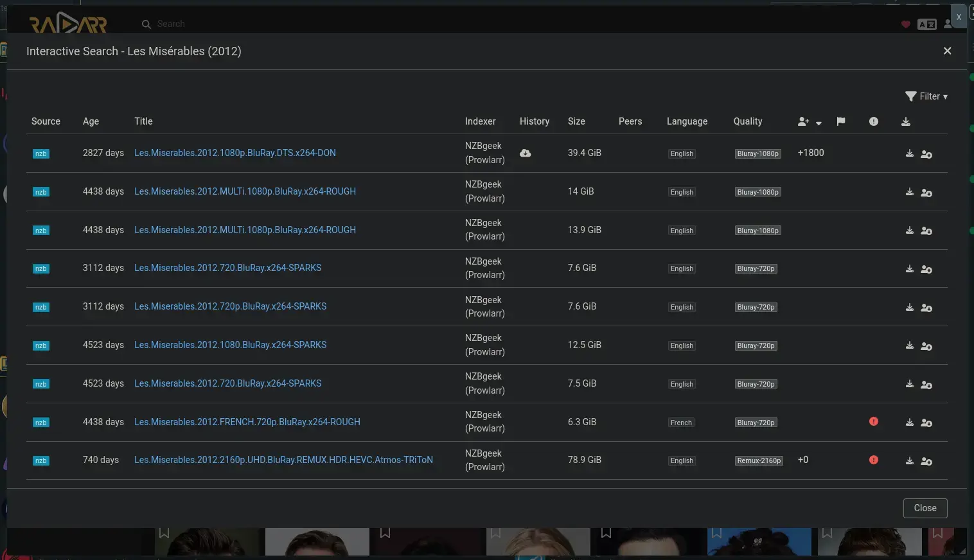Click the download column header icon
This screenshot has height=560, width=974.
[906, 121]
